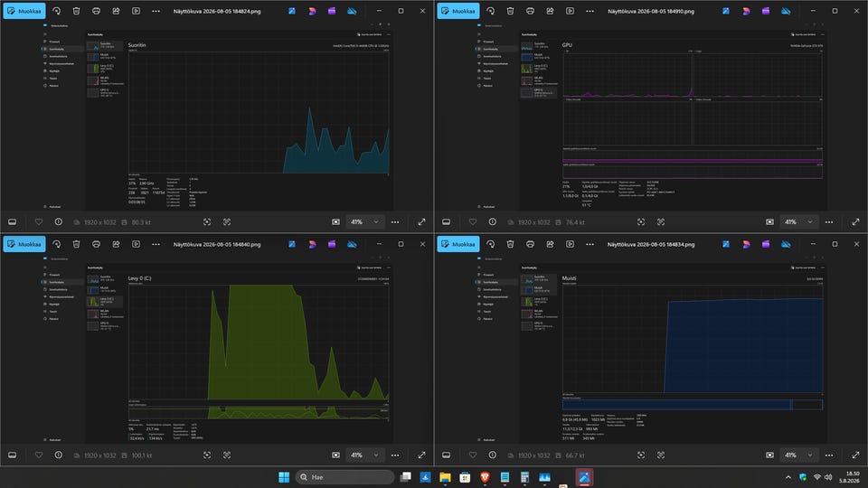The height and width of the screenshot is (488, 868).
Task: Toggle filmstrip in the 184824 window
Action: click(12, 222)
